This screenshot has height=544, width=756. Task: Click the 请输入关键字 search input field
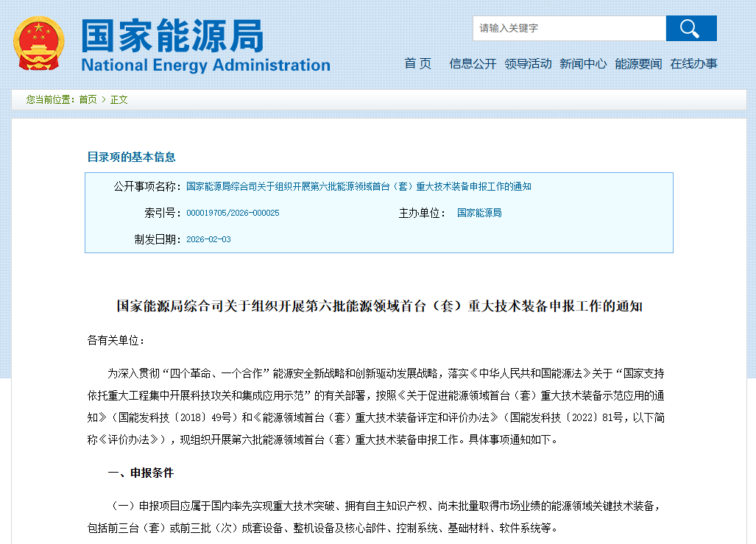(570, 28)
